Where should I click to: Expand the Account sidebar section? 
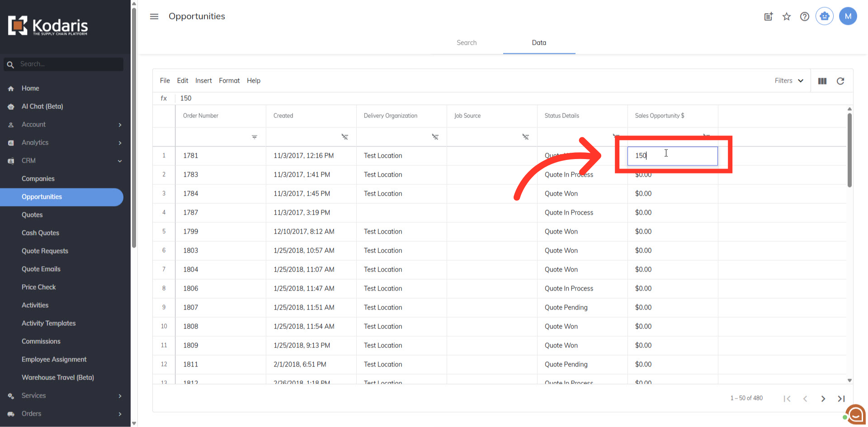coord(120,125)
